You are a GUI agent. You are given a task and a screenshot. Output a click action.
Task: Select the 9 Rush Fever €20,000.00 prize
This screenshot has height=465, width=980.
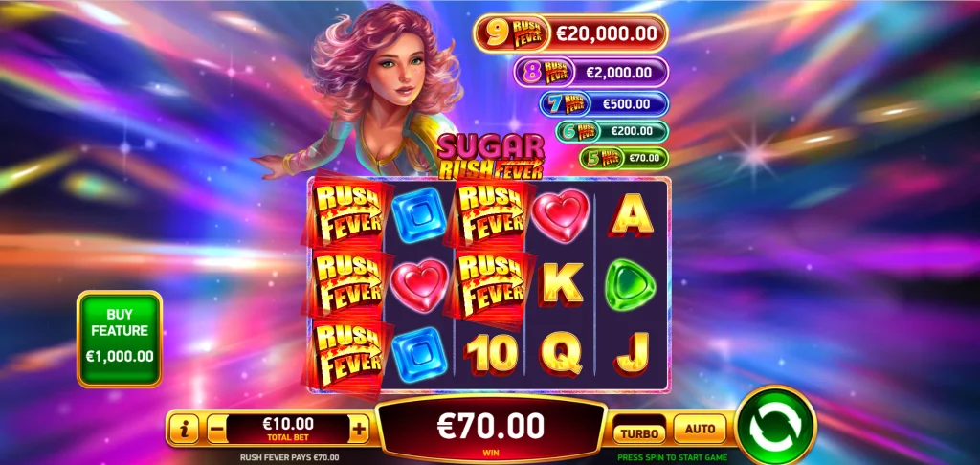(570, 33)
